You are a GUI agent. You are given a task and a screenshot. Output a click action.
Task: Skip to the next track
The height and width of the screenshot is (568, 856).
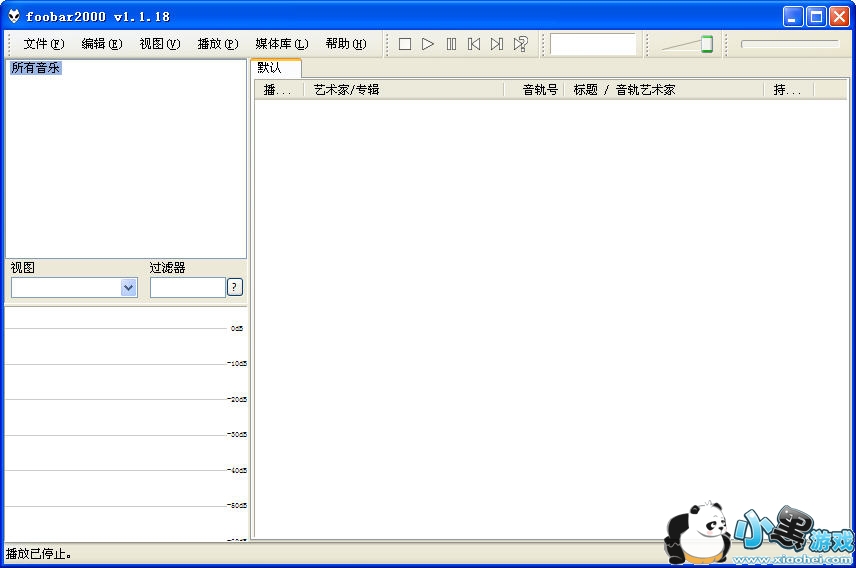497,44
